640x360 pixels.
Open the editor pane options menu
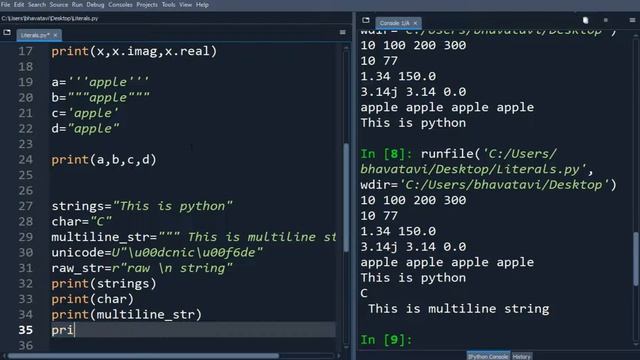pos(342,33)
